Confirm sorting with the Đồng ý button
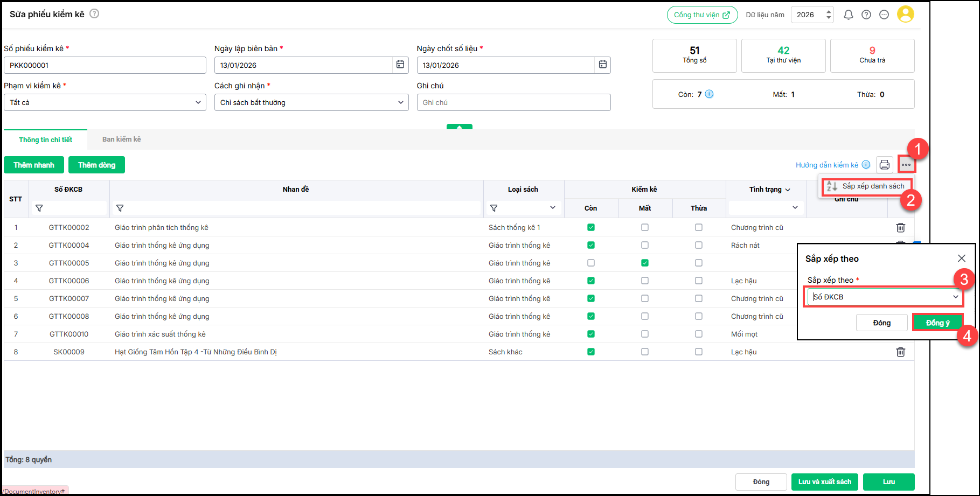 tap(937, 323)
